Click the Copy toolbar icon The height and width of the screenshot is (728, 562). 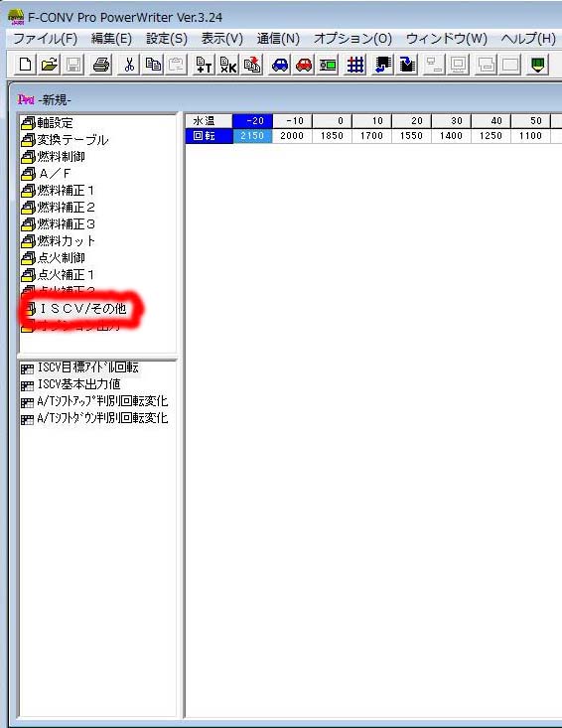point(153,65)
